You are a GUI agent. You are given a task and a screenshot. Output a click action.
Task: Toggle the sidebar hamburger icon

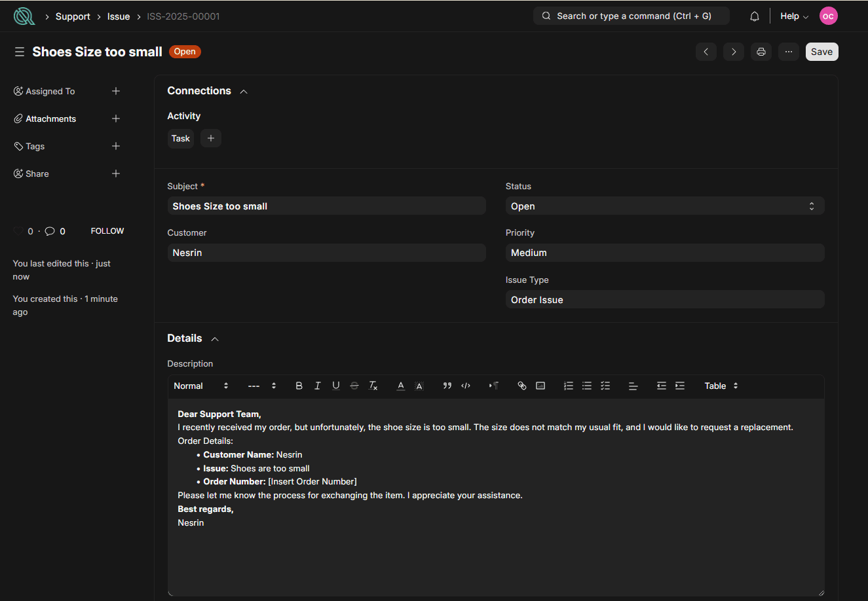20,52
